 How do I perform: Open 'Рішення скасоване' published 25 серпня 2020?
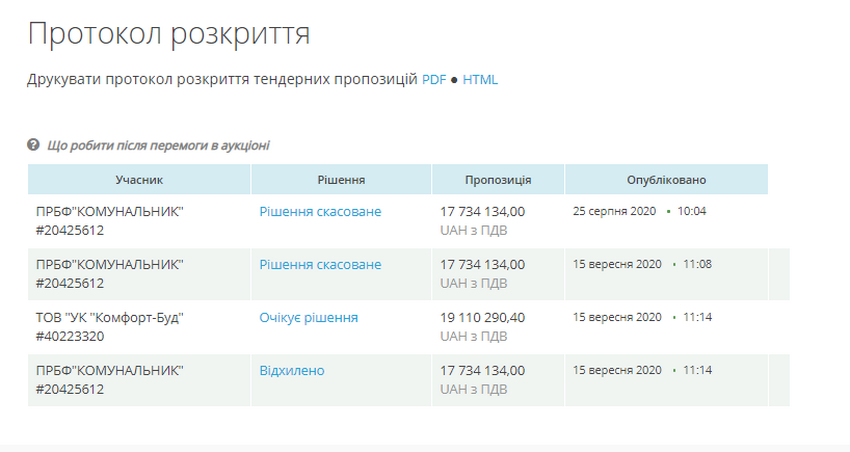pyautogui.click(x=320, y=212)
